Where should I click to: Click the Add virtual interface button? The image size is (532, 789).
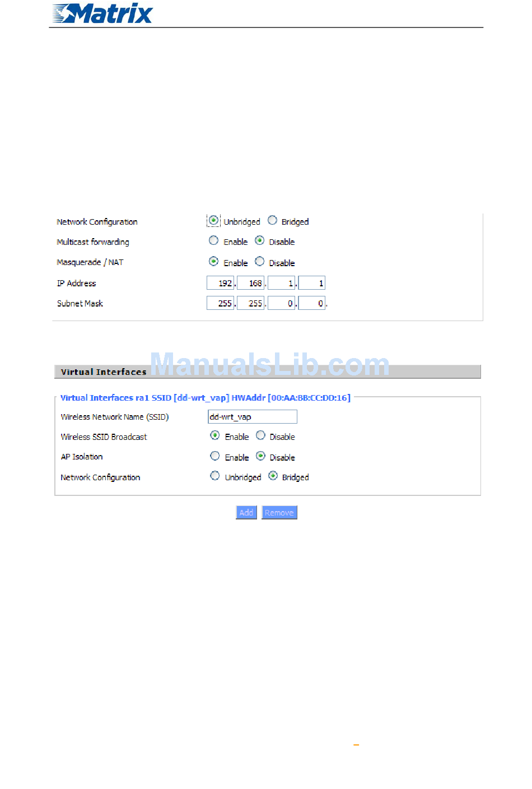pyautogui.click(x=246, y=513)
